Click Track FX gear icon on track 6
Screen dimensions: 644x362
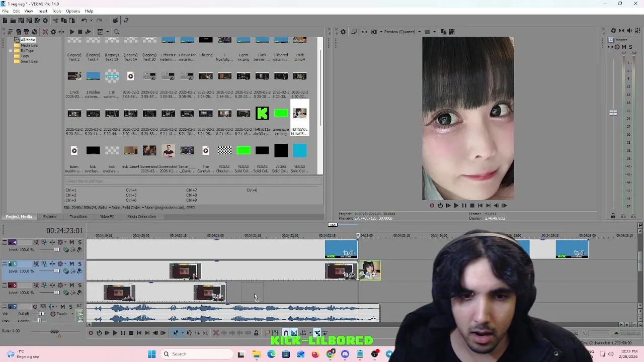pos(60,285)
